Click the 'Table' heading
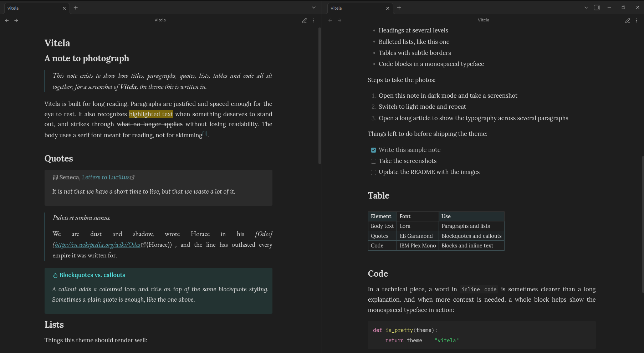Viewport: 644px width, 353px height. pos(379,196)
